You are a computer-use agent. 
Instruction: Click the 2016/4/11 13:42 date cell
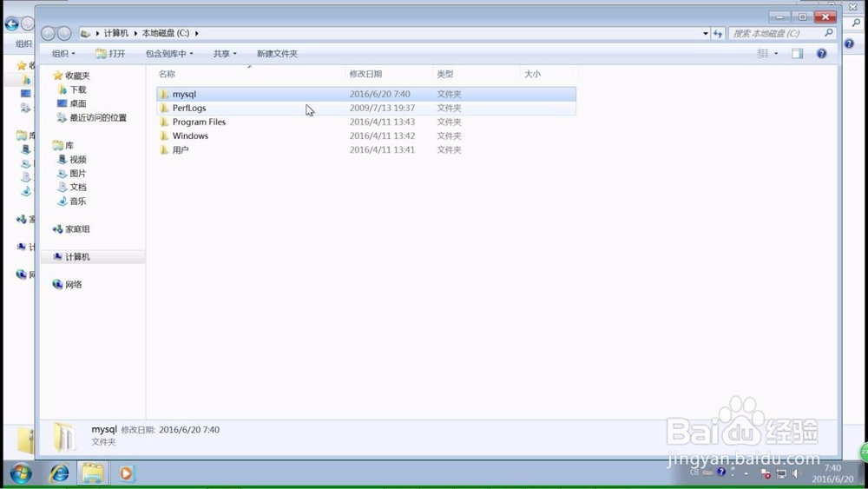point(382,135)
